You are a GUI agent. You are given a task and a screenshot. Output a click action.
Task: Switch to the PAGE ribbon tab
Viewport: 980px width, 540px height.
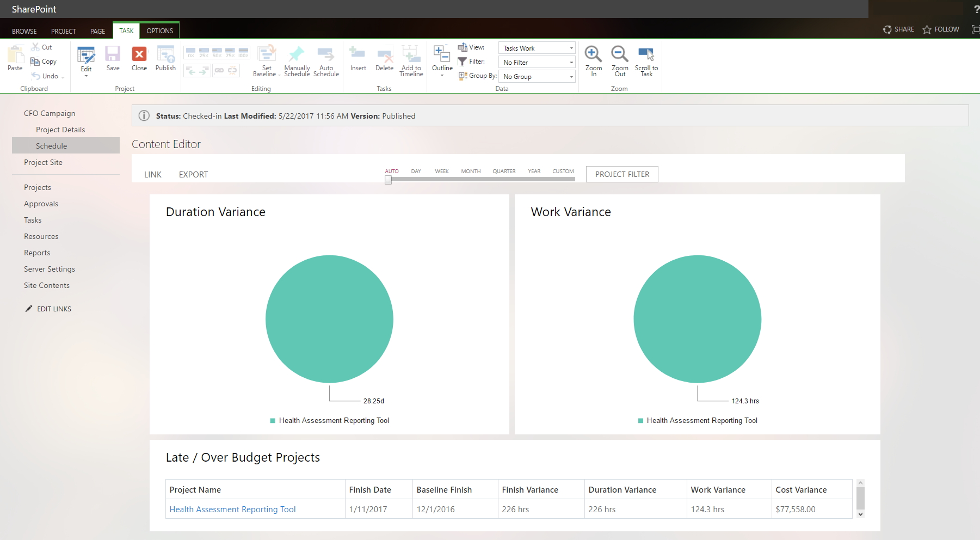pos(97,31)
